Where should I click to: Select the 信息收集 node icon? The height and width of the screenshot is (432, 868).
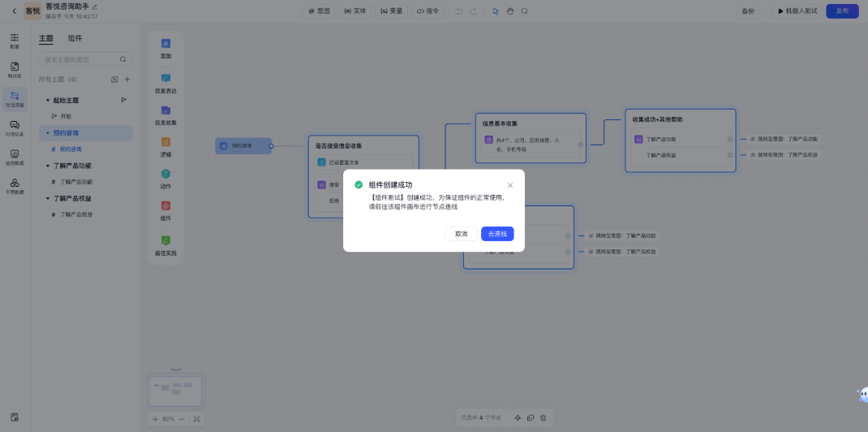(165, 110)
